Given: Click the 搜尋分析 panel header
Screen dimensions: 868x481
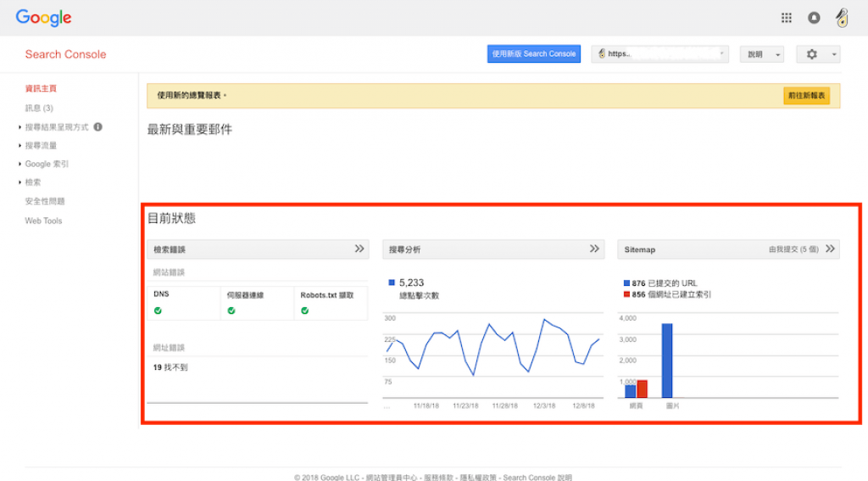Looking at the screenshot, I should 493,249.
